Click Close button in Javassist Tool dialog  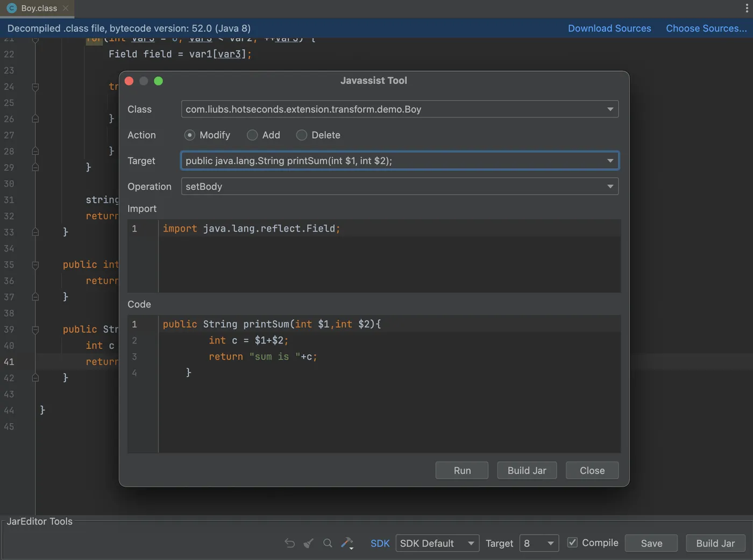pyautogui.click(x=592, y=470)
